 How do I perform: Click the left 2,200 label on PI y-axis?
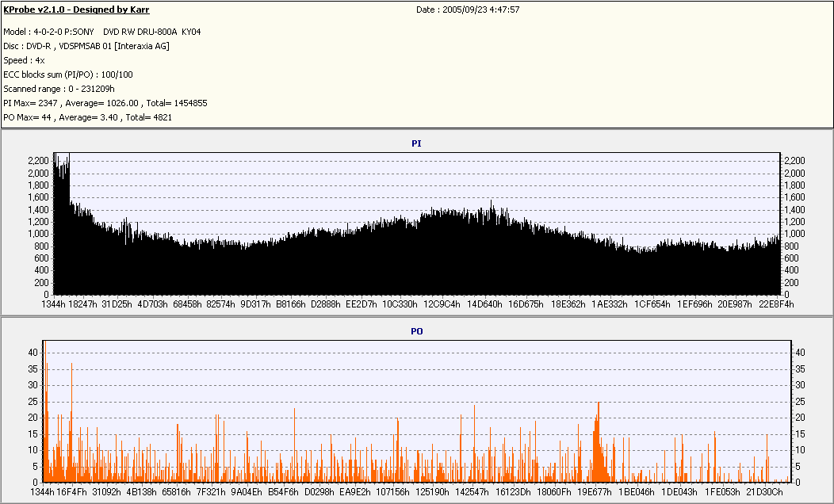point(38,161)
